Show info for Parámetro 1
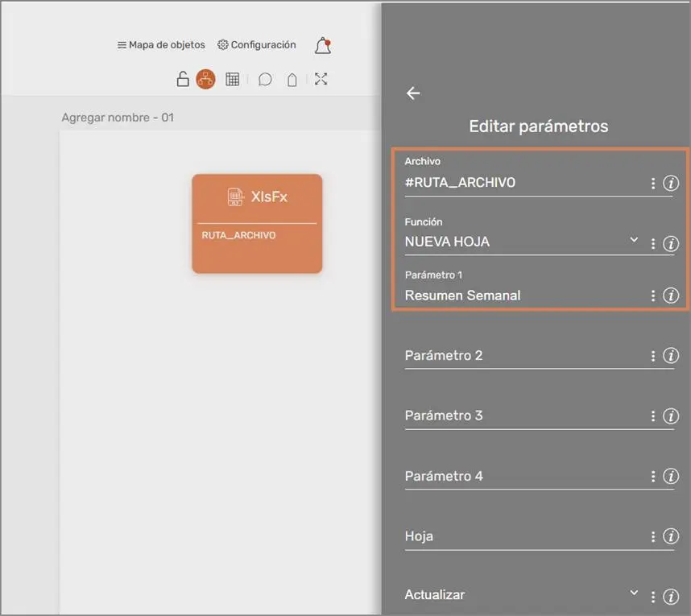 tap(671, 296)
